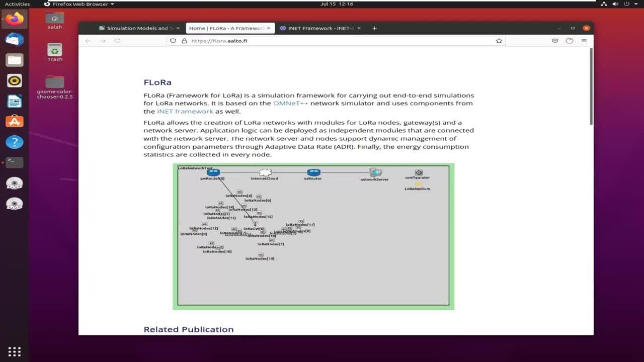This screenshot has width=644, height=362.
Task: Switch to the INET Framework tab
Action: tap(316, 28)
